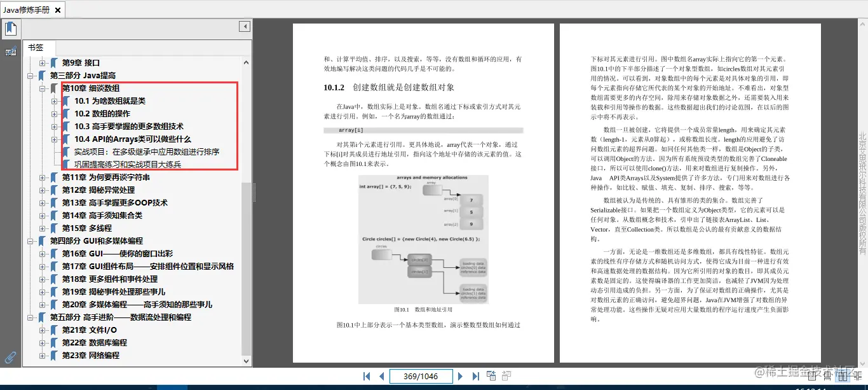Open the bookmarks panel icon
This screenshot has height=390, width=868.
pyautogui.click(x=11, y=28)
